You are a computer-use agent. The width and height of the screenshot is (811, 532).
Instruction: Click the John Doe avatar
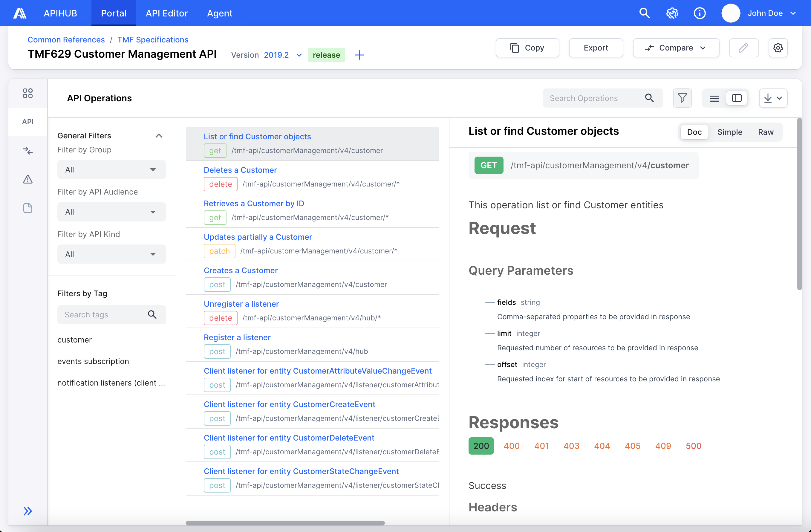pos(731,13)
